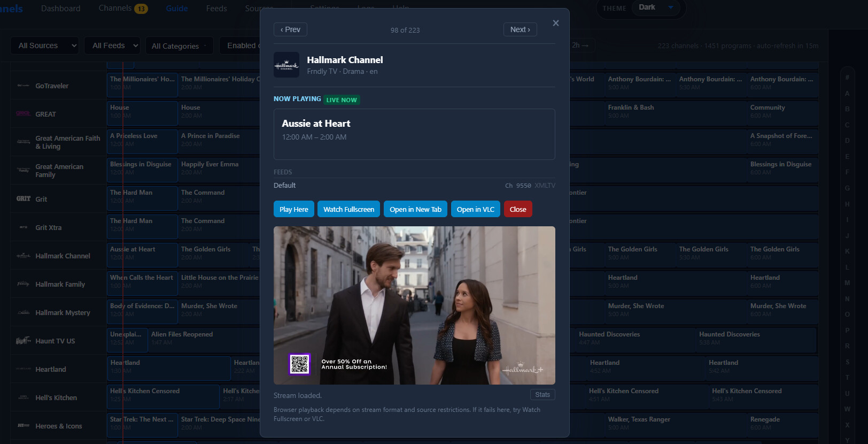The height and width of the screenshot is (444, 868).
Task: Open the Dashboard page
Action: [x=61, y=9]
